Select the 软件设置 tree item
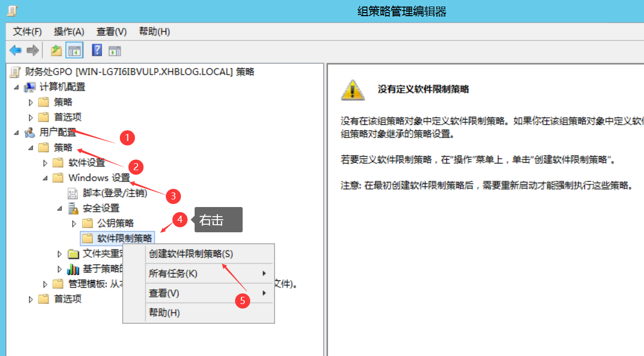The width and height of the screenshot is (644, 356). (x=87, y=163)
